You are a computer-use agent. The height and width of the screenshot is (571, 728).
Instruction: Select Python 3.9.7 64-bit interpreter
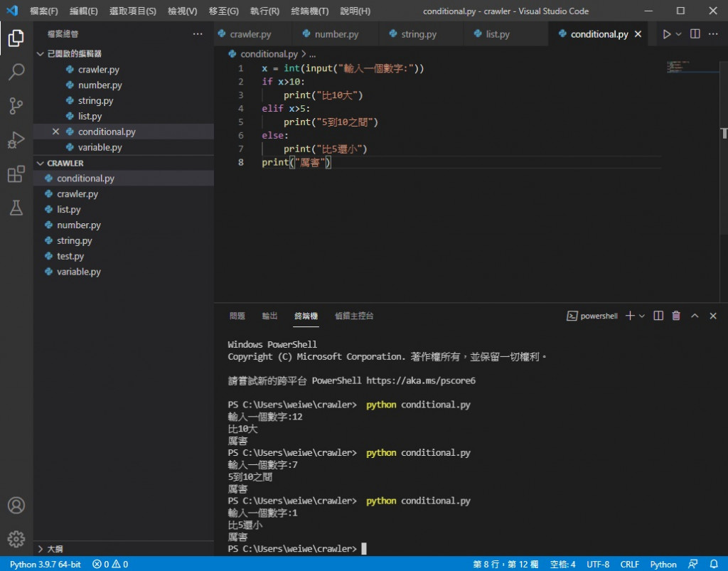click(x=45, y=564)
